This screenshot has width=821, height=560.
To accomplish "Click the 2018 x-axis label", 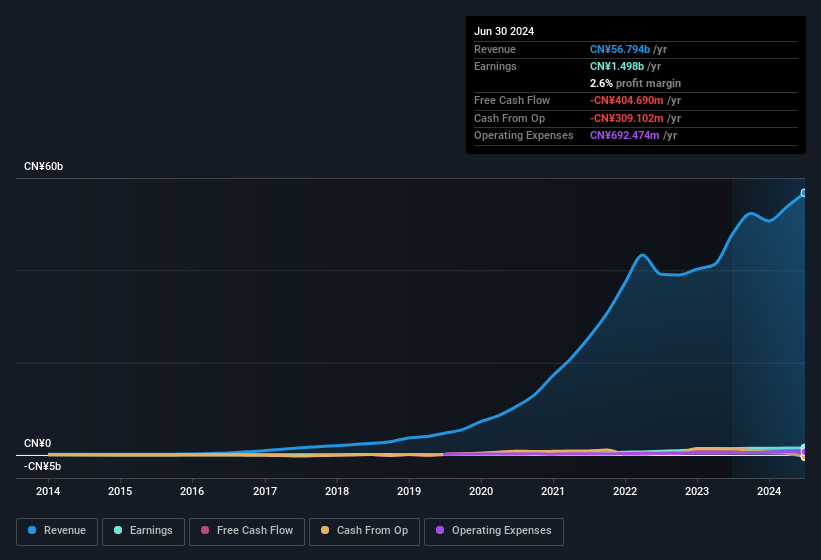I will point(337,491).
